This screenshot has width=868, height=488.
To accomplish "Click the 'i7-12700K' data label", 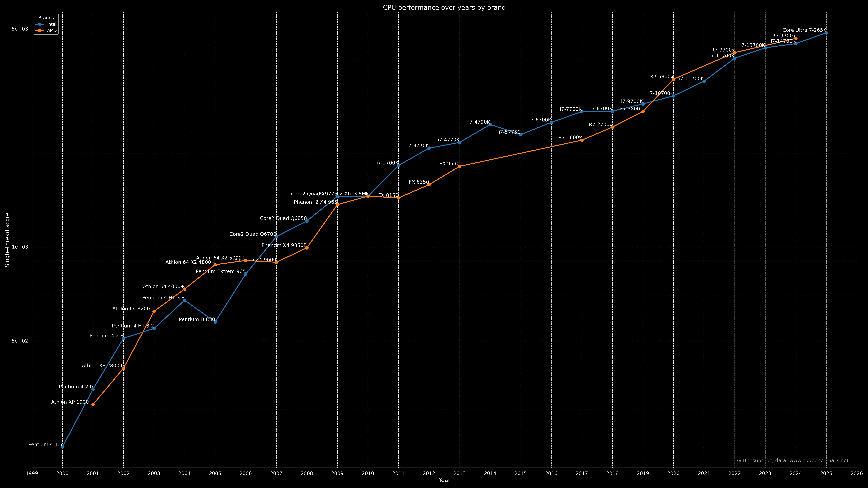I will (722, 56).
